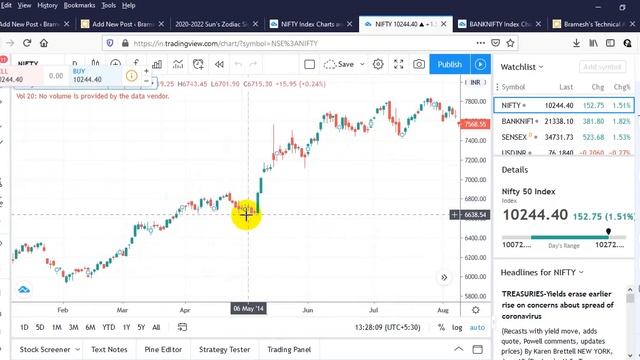Reload the browser page
The height and width of the screenshot is (360, 640).
coord(27,43)
